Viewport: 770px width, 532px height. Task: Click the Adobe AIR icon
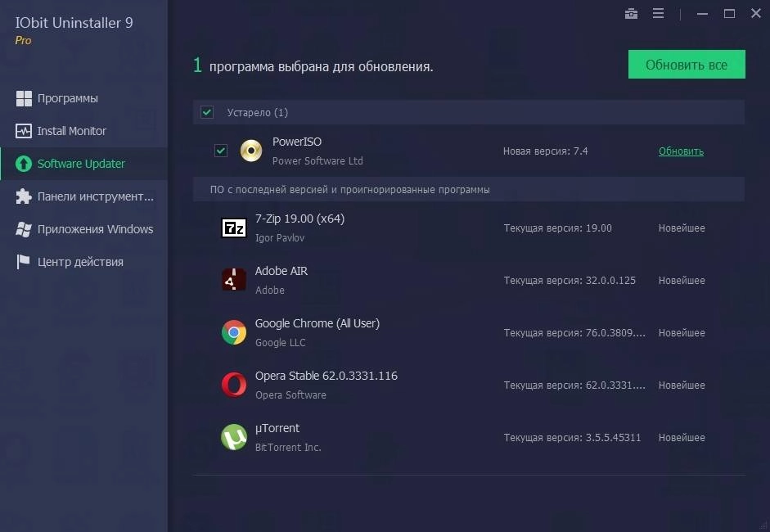coord(234,280)
